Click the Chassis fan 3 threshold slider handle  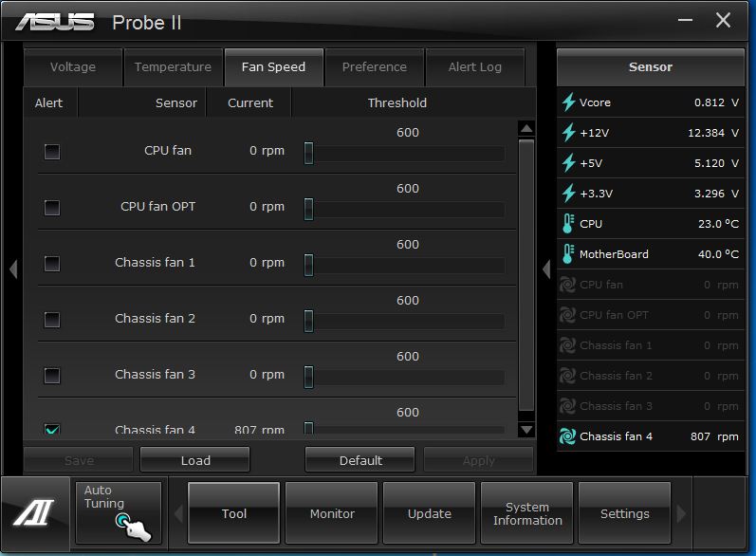pyautogui.click(x=308, y=377)
